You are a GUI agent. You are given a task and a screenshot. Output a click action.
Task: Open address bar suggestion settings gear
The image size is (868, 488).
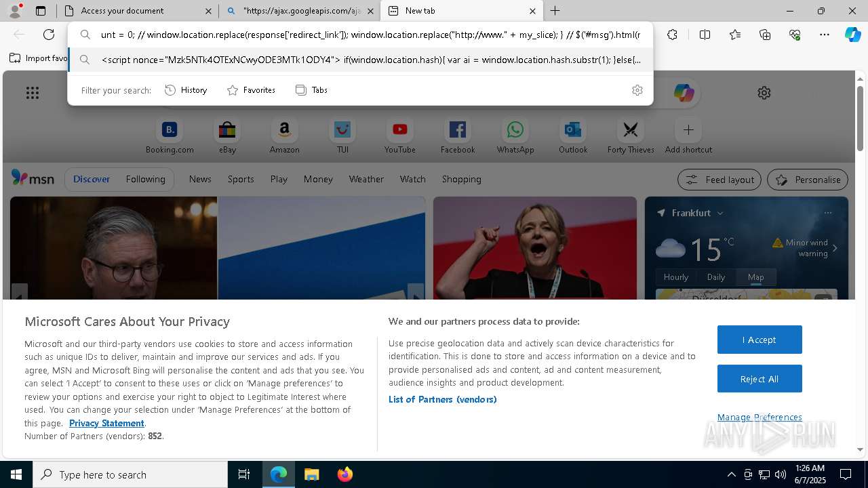click(x=637, y=90)
